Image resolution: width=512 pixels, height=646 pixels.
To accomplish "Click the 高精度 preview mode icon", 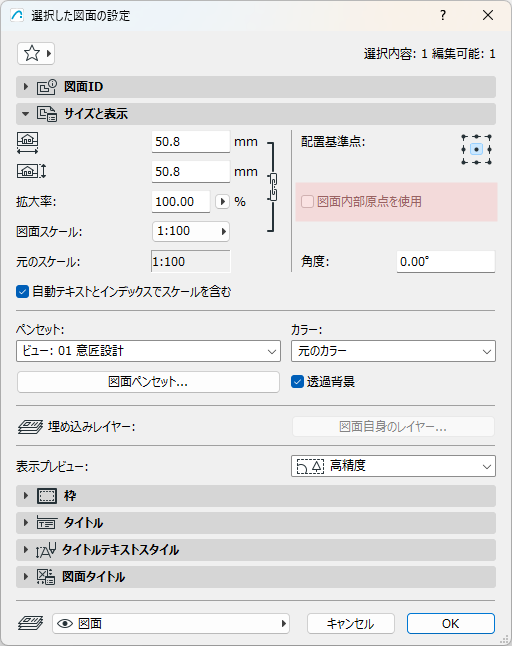I will click(x=310, y=466).
